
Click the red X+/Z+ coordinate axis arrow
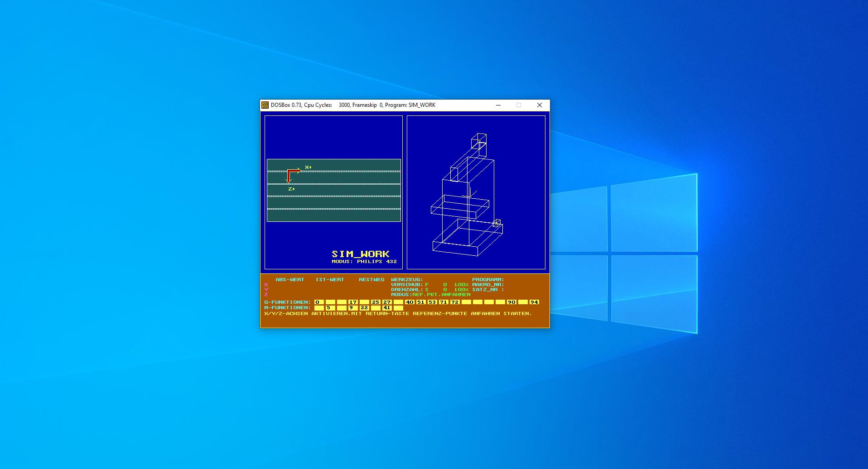(292, 173)
